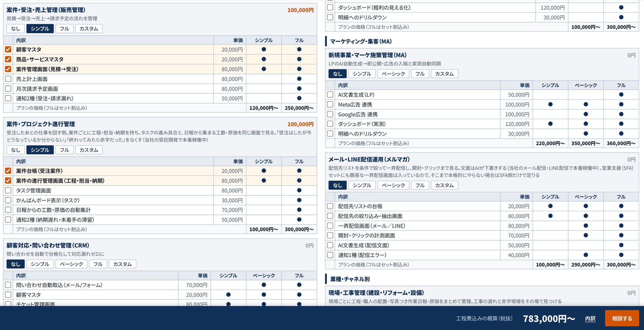Screen dimensions: 644x330
Task: Check 配信先リストの台帳 checkbox
Action: coord(330,206)
